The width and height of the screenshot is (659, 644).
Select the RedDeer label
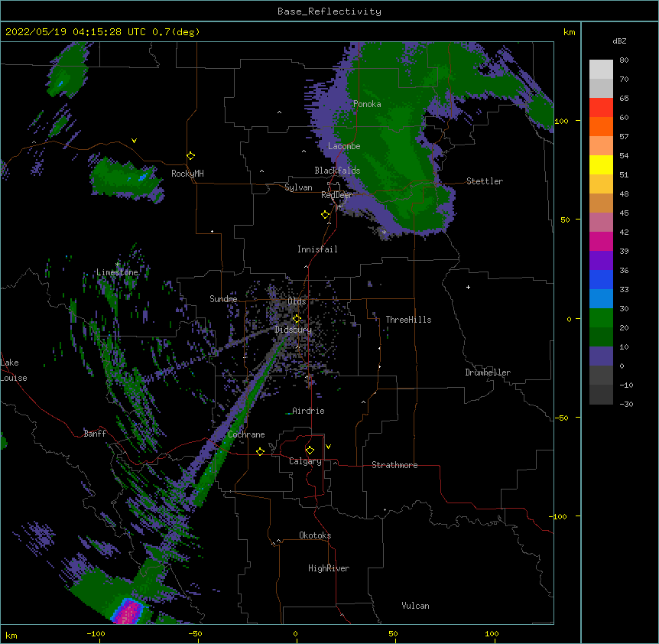tap(336, 195)
